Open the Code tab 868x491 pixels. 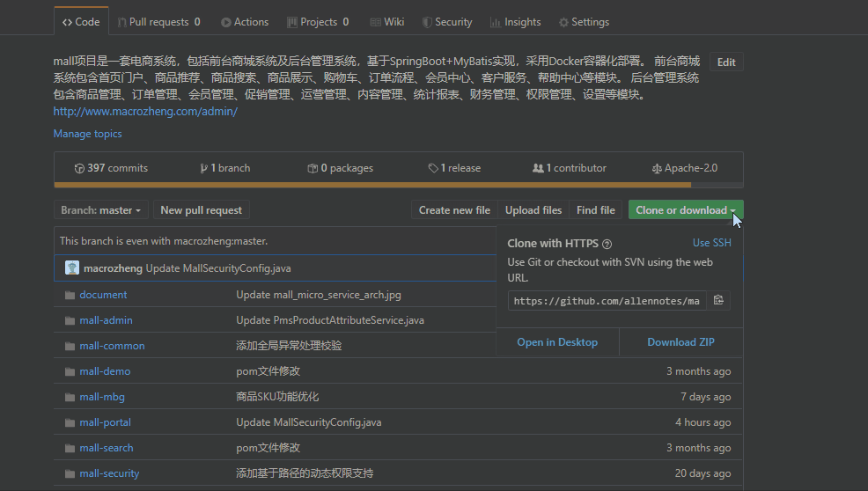tap(81, 22)
